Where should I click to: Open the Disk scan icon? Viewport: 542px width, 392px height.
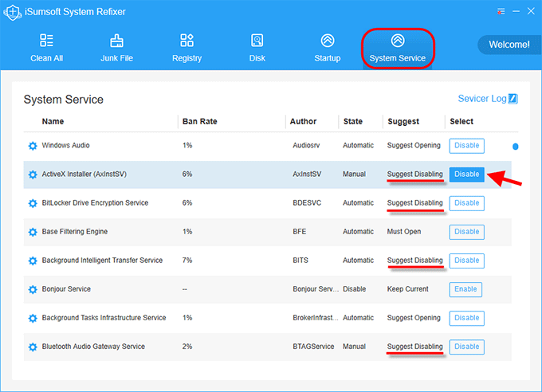(257, 41)
